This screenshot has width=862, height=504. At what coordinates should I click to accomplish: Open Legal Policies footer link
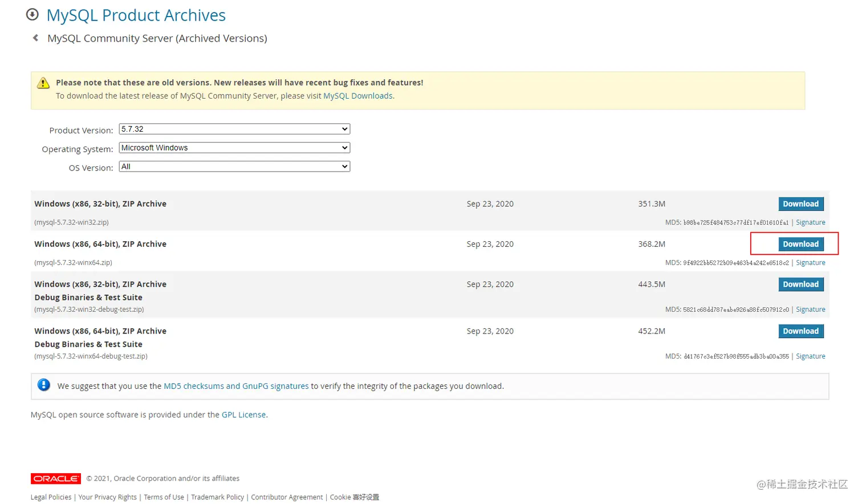point(51,497)
